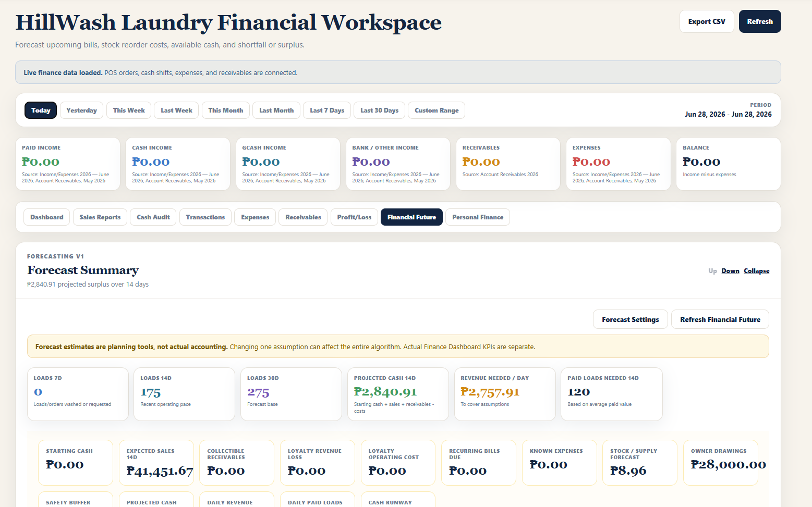
Task: Open Forecast Settings
Action: click(631, 319)
